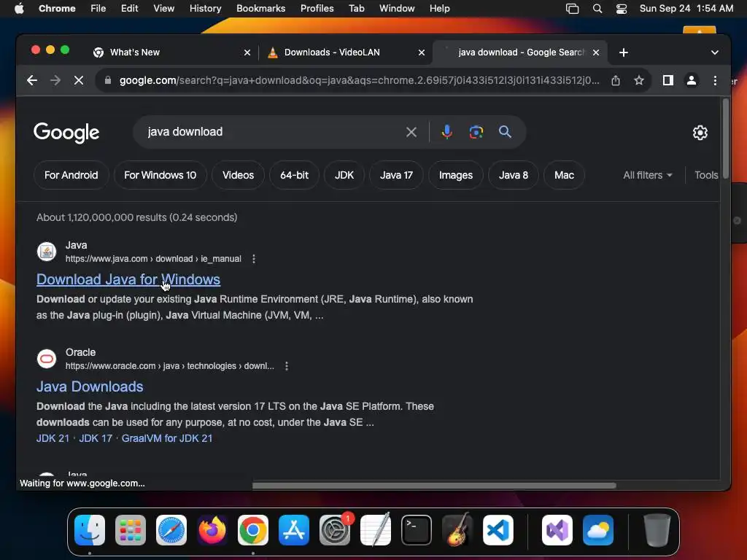Clear the Google search box
Image resolution: width=747 pixels, height=560 pixels.
tap(411, 132)
